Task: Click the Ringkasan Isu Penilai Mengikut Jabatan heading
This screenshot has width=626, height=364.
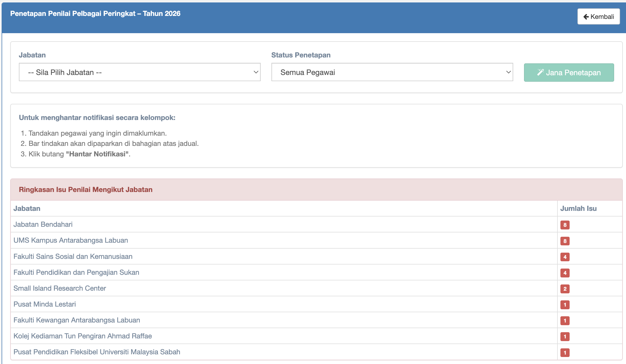Action: pos(86,190)
